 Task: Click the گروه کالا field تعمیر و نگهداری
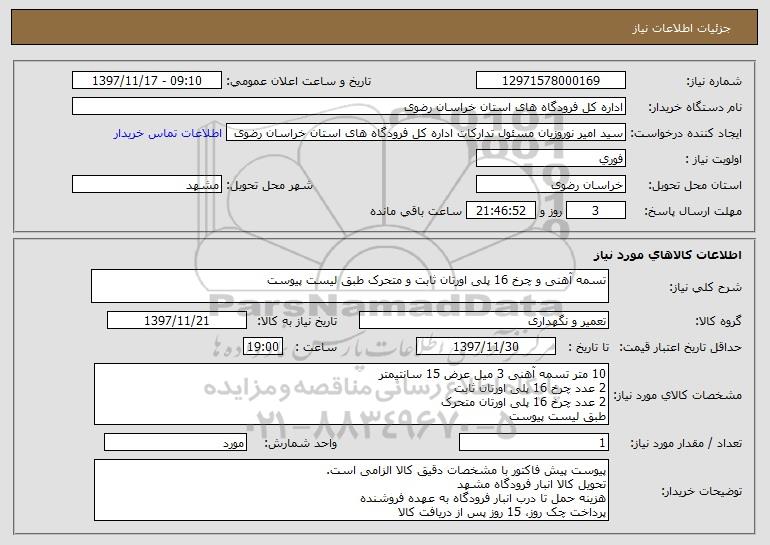tap(484, 321)
